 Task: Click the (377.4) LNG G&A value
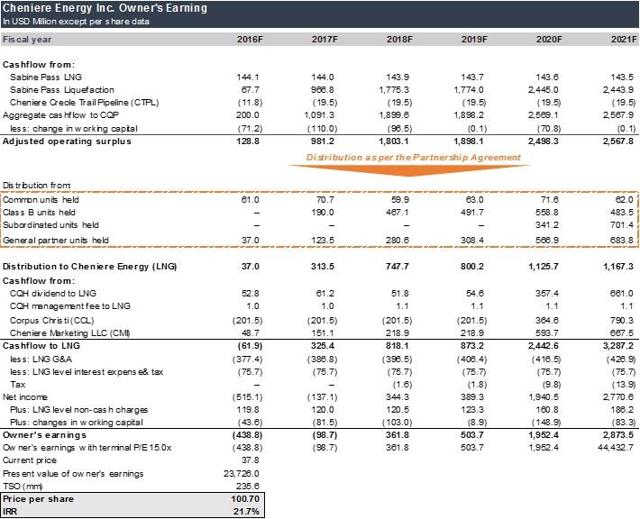click(248, 359)
